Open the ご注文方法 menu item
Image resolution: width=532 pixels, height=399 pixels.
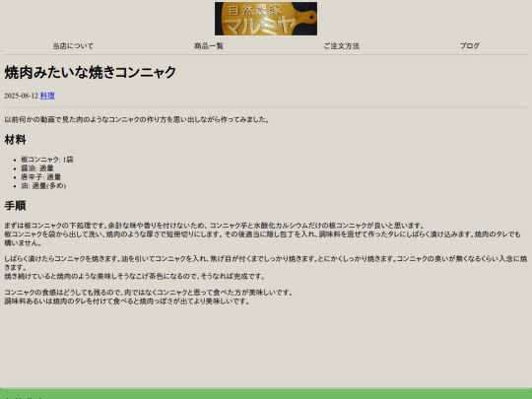pyautogui.click(x=341, y=45)
